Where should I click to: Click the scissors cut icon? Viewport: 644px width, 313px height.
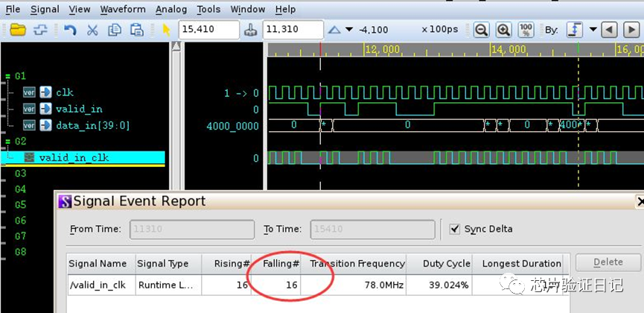[92, 30]
